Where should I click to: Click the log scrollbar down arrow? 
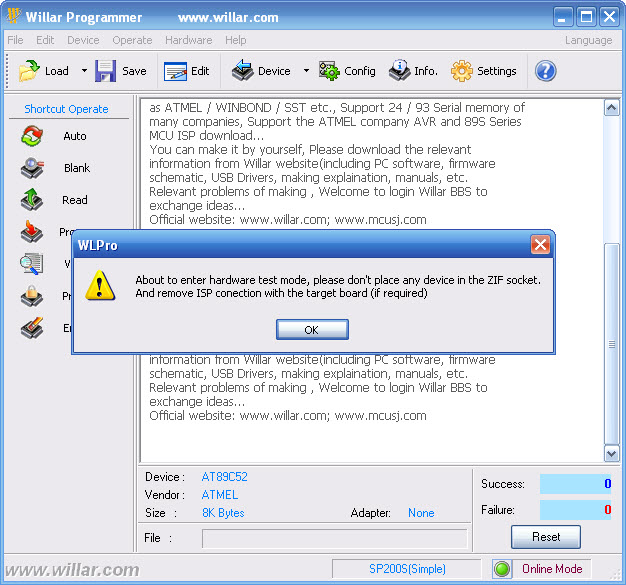point(612,454)
